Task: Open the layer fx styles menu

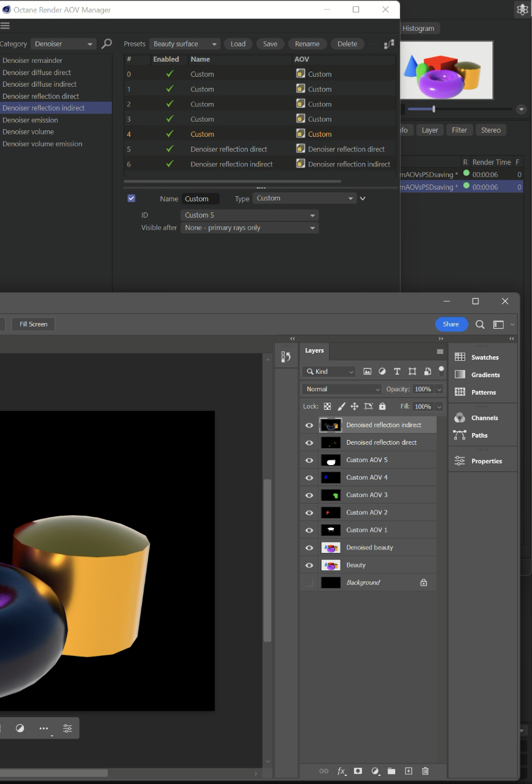Action: click(342, 771)
